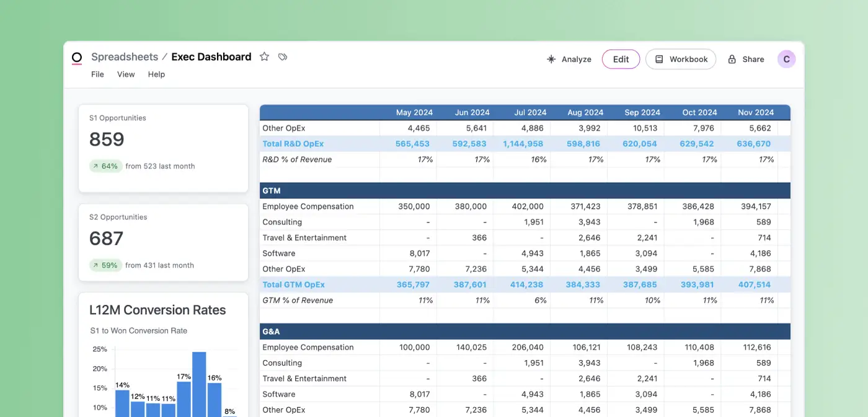Click the Edit button

(621, 59)
